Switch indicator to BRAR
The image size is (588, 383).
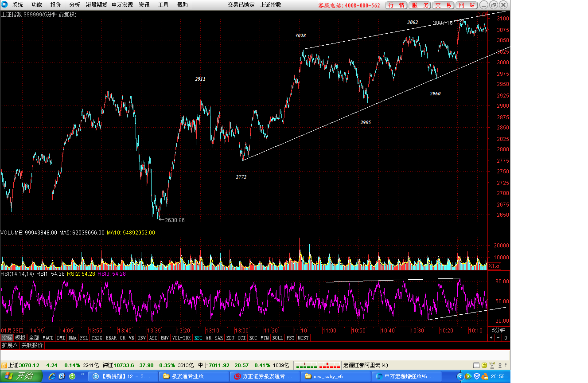point(111,338)
